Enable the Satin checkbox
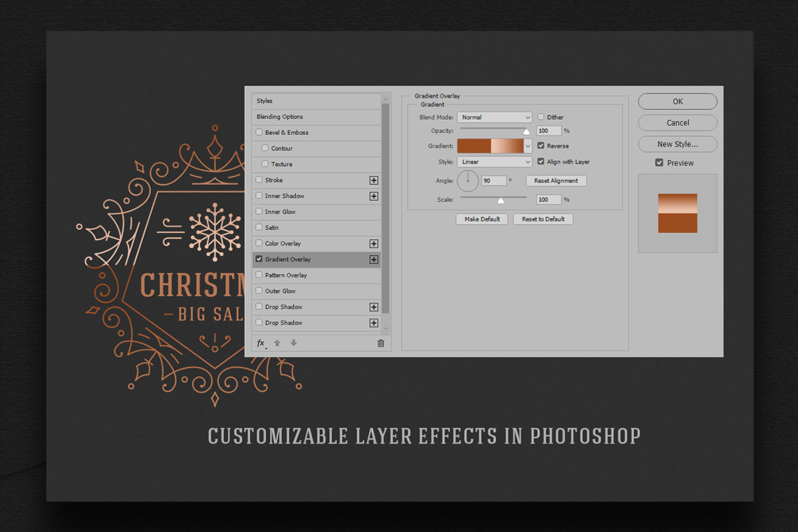798x532 pixels. point(259,227)
